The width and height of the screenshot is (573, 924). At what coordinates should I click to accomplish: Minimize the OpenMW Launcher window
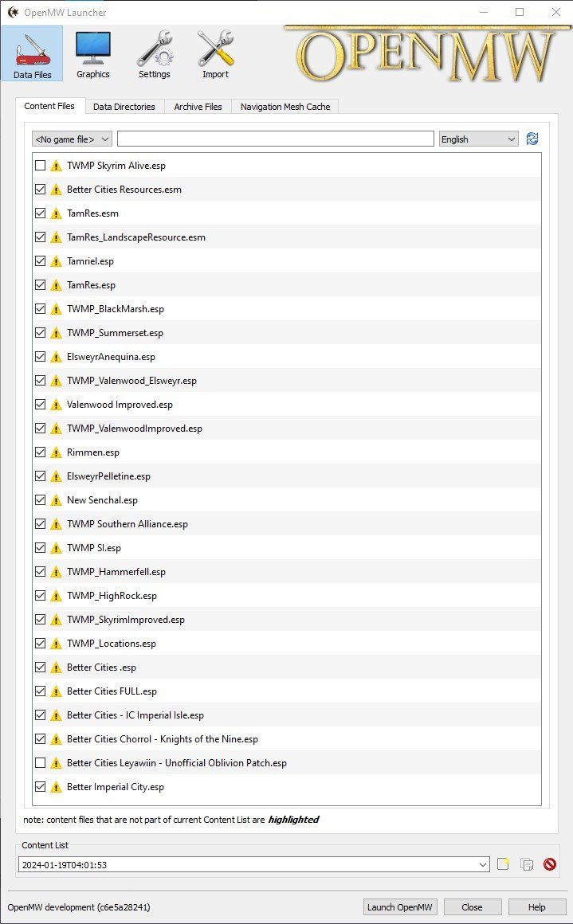pyautogui.click(x=484, y=12)
